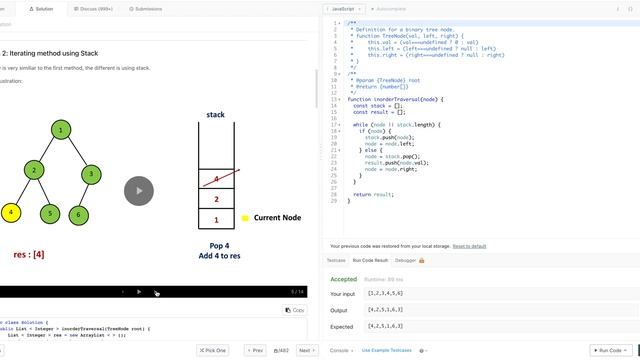Image resolution: width=640 pixels, height=360 pixels.
Task: Open the Submissions tab
Action: [x=146, y=9]
